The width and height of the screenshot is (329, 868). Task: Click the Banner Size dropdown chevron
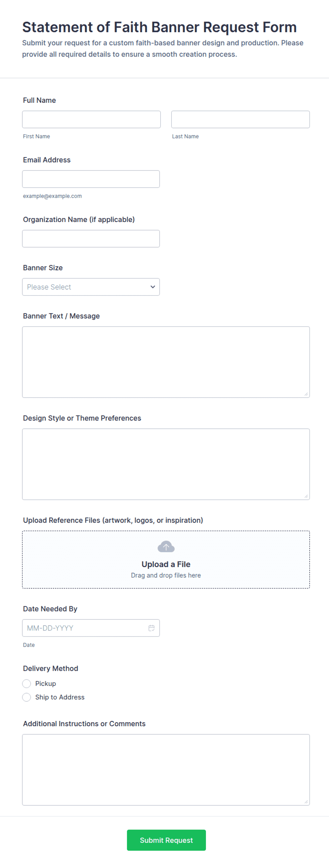coord(153,287)
